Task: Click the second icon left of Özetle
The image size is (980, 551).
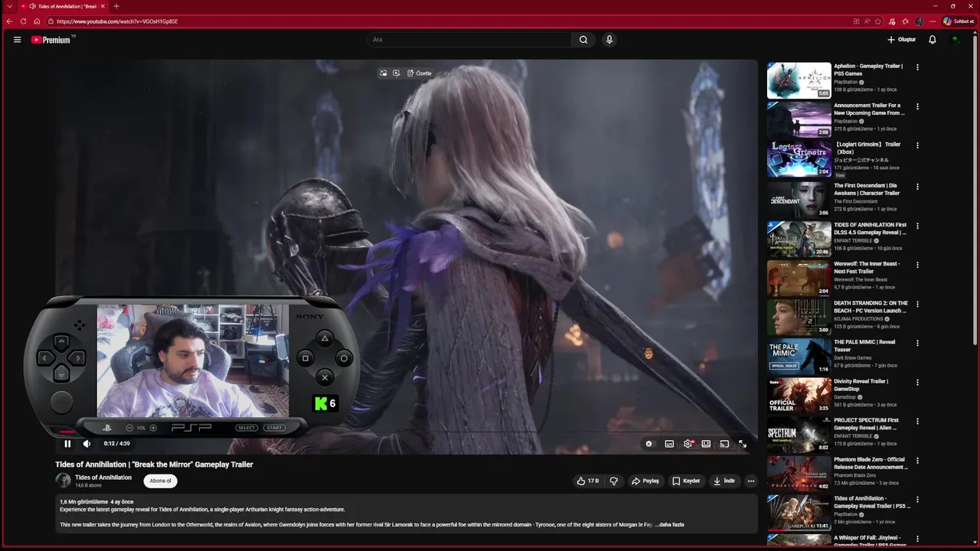Action: (397, 73)
